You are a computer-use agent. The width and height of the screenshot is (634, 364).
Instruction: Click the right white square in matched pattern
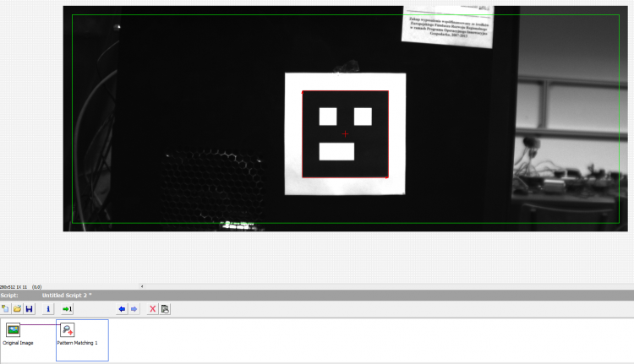click(x=363, y=117)
